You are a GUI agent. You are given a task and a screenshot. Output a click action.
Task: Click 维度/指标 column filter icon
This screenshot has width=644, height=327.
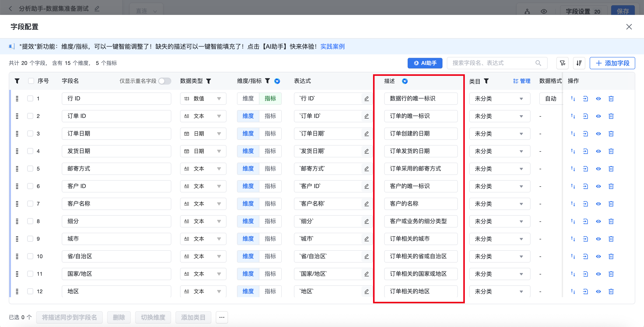(x=267, y=81)
